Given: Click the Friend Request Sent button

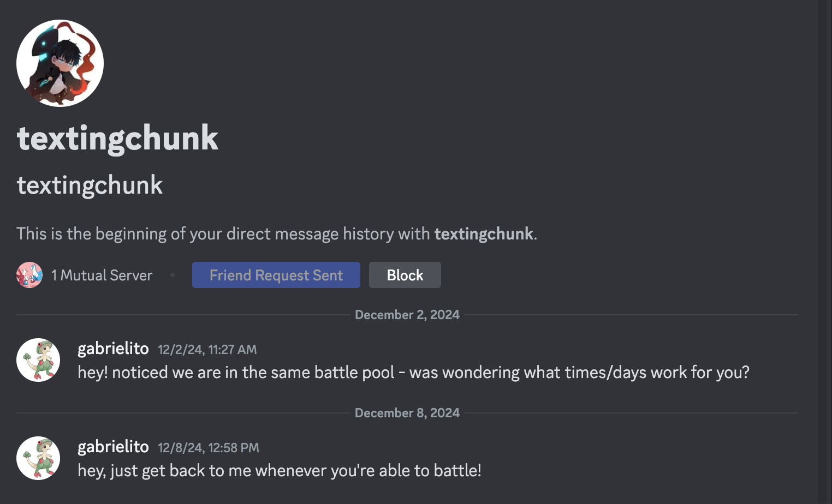Looking at the screenshot, I should click(x=276, y=275).
